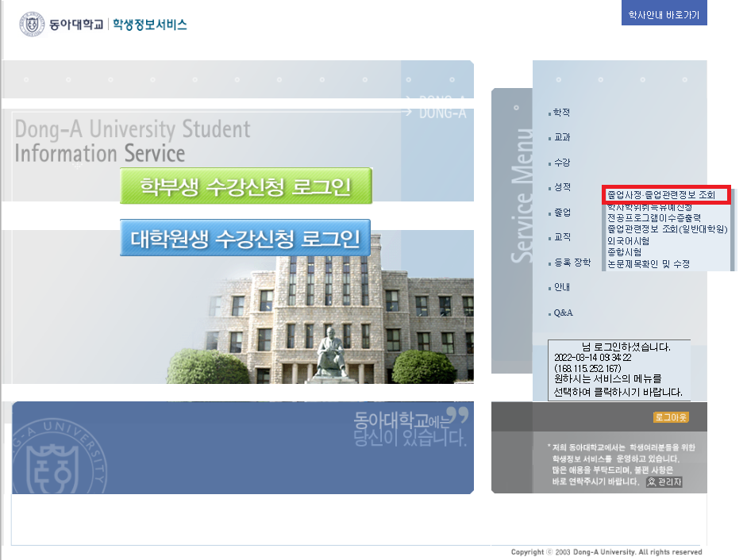Click the IP address (168.115.252.167) text
747x560 pixels.
587,369
